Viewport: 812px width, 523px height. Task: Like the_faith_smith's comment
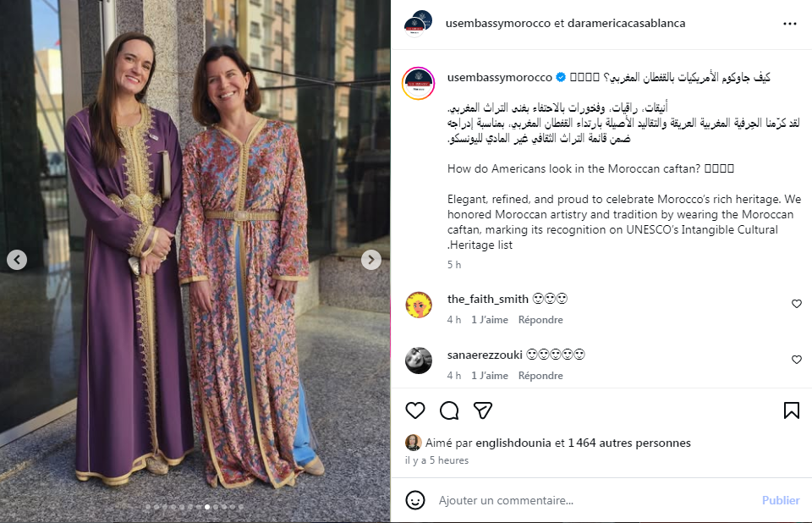tap(796, 304)
